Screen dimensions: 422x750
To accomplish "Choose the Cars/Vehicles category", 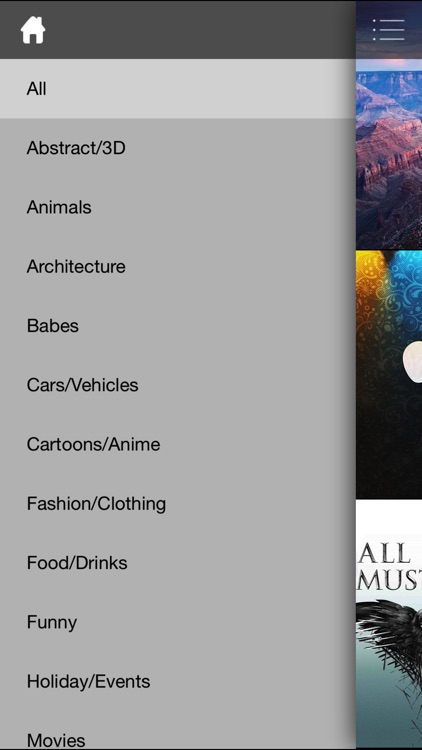I will pos(178,386).
